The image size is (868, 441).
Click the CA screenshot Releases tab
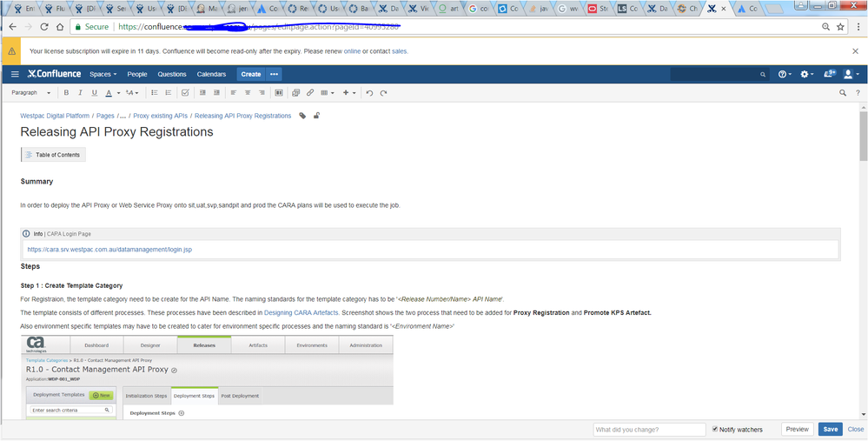coord(204,345)
